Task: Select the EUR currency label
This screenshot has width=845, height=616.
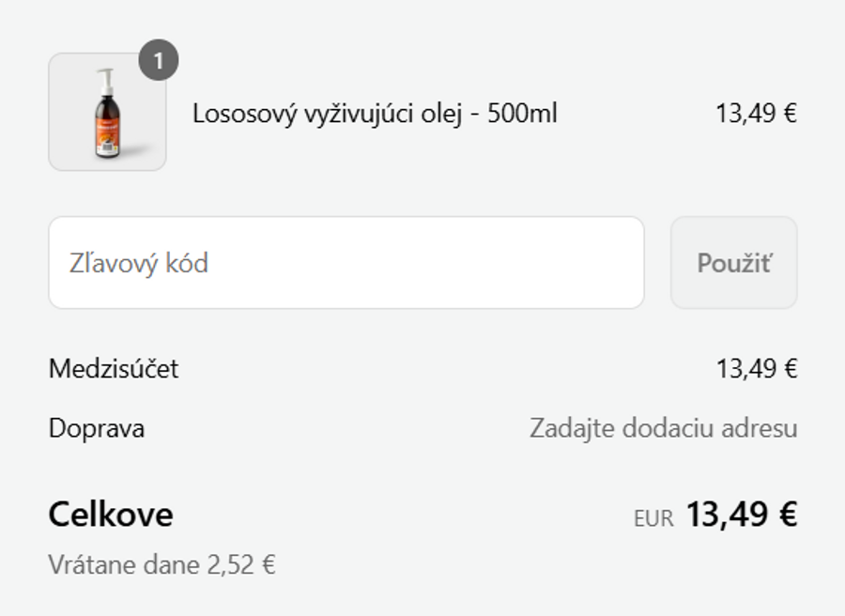Action: pyautogui.click(x=653, y=516)
